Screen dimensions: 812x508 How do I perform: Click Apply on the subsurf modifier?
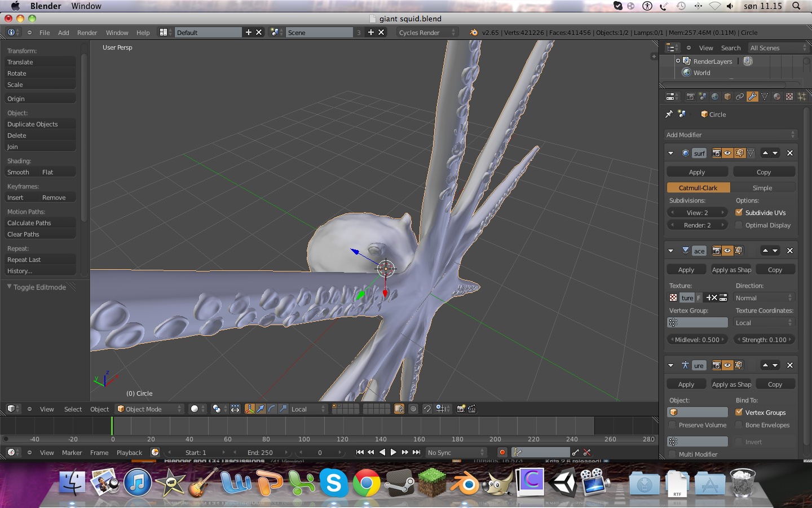pyautogui.click(x=697, y=172)
